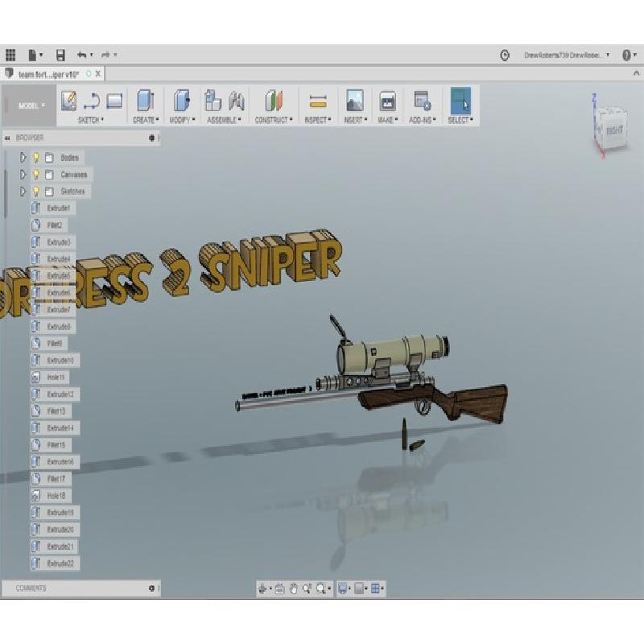Open Comments panel options dot
This screenshot has width=644, height=644.
tap(151, 588)
